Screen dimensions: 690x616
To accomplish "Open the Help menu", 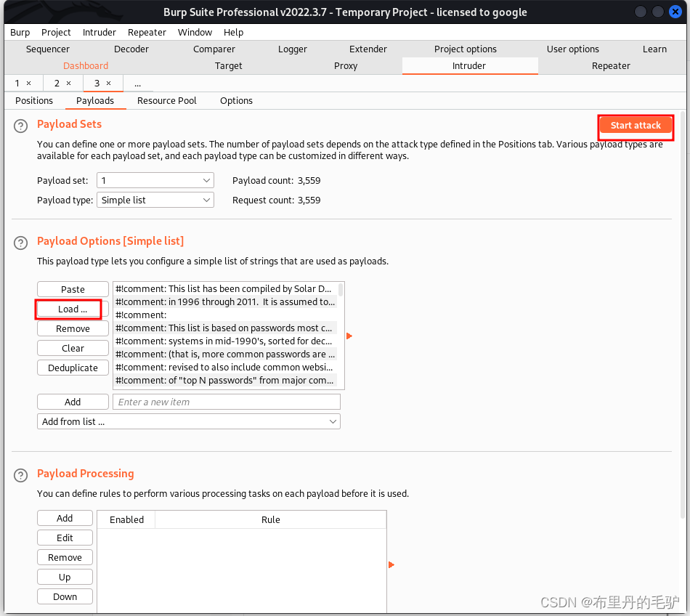I will click(233, 33).
